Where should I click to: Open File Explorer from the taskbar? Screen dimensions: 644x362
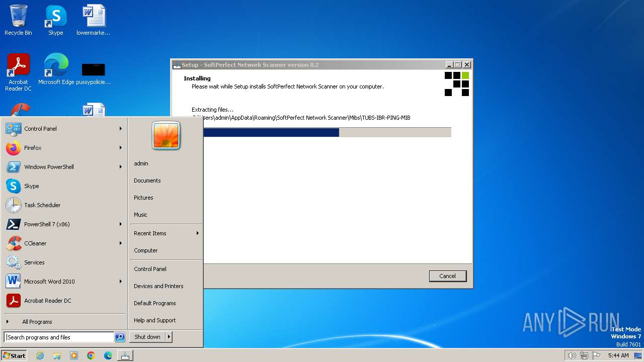coord(57,355)
